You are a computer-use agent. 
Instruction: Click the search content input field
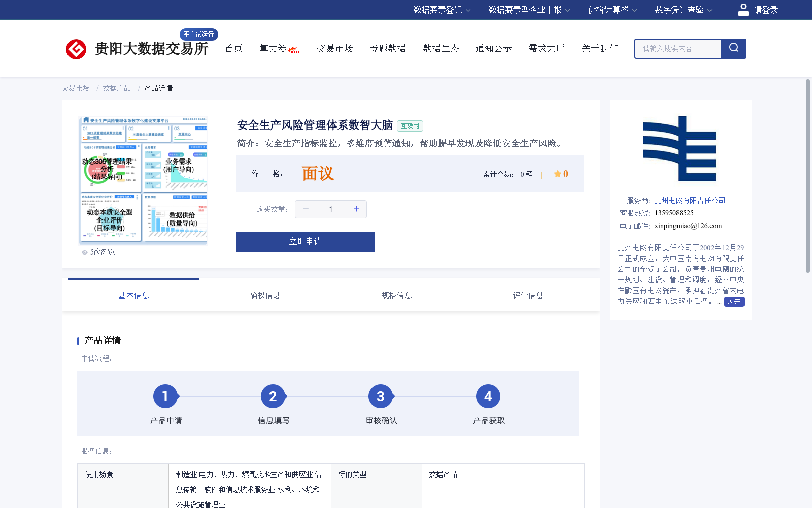tap(678, 49)
